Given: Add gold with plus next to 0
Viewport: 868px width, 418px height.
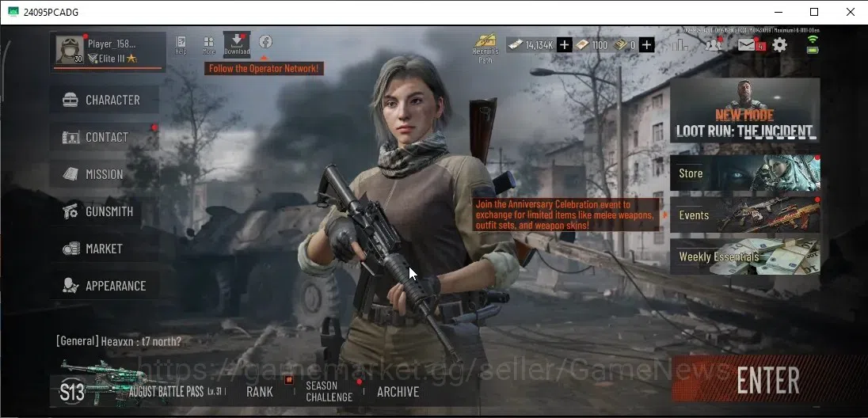Looking at the screenshot, I should (647, 45).
